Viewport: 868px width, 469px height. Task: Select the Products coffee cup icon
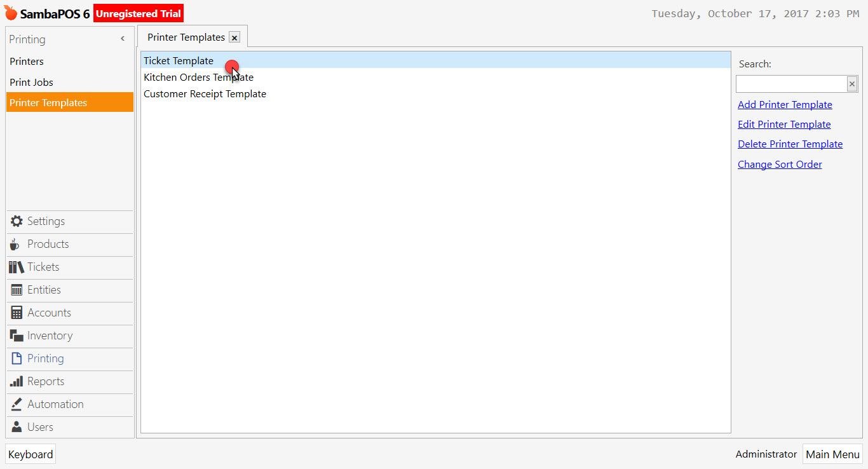(15, 244)
